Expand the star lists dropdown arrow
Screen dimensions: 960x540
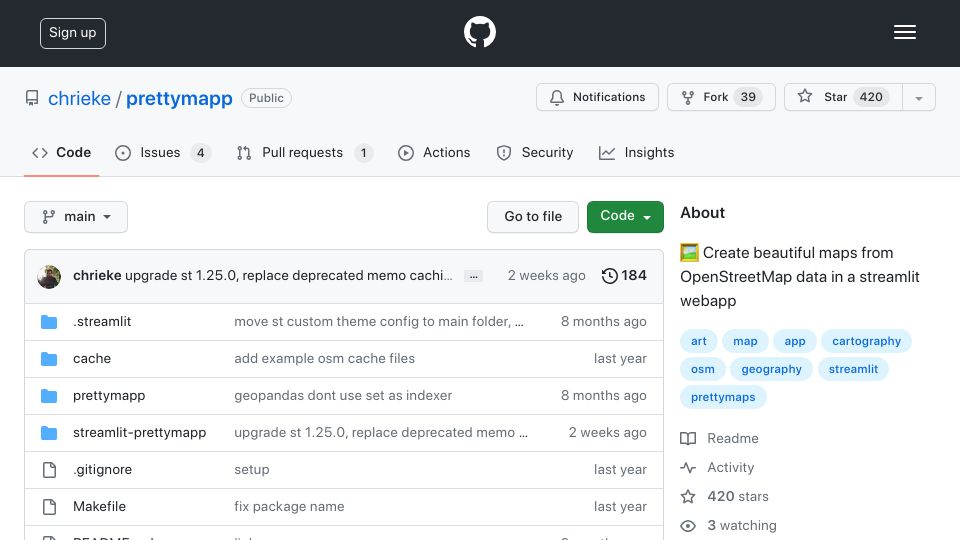(x=918, y=98)
